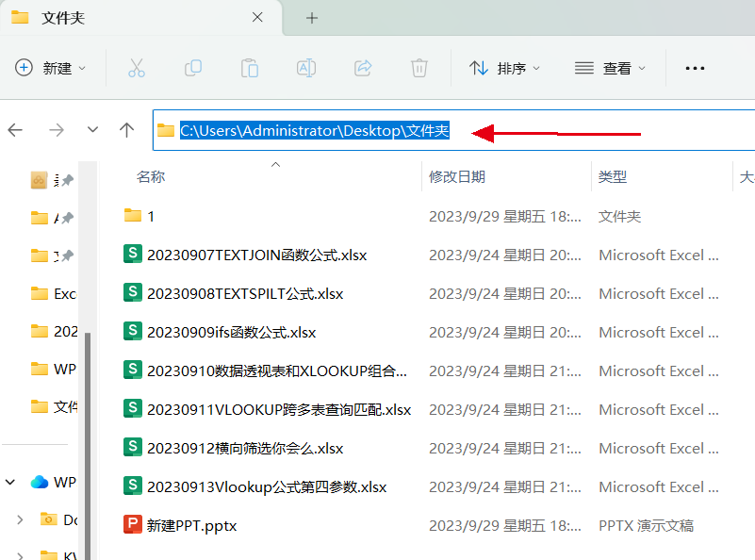This screenshot has width=755, height=560.
Task: Click the Cut scissors icon
Action: [137, 68]
